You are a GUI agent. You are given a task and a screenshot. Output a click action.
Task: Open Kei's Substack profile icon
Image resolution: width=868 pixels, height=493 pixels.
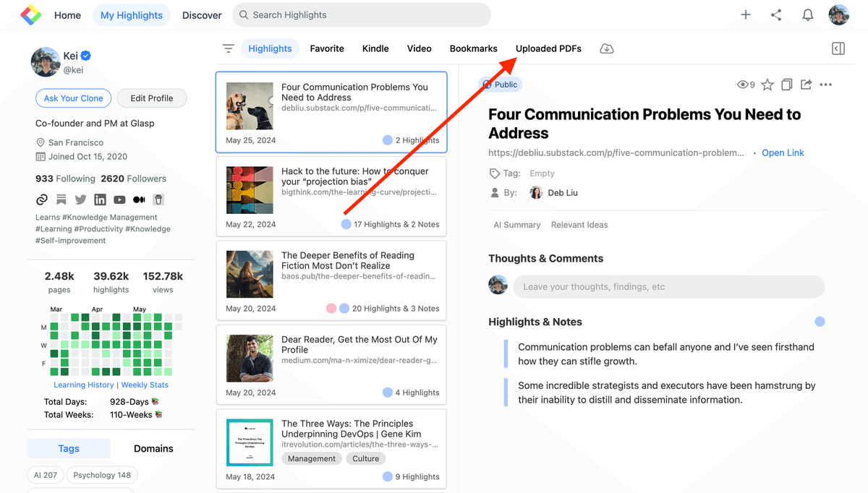tap(61, 200)
